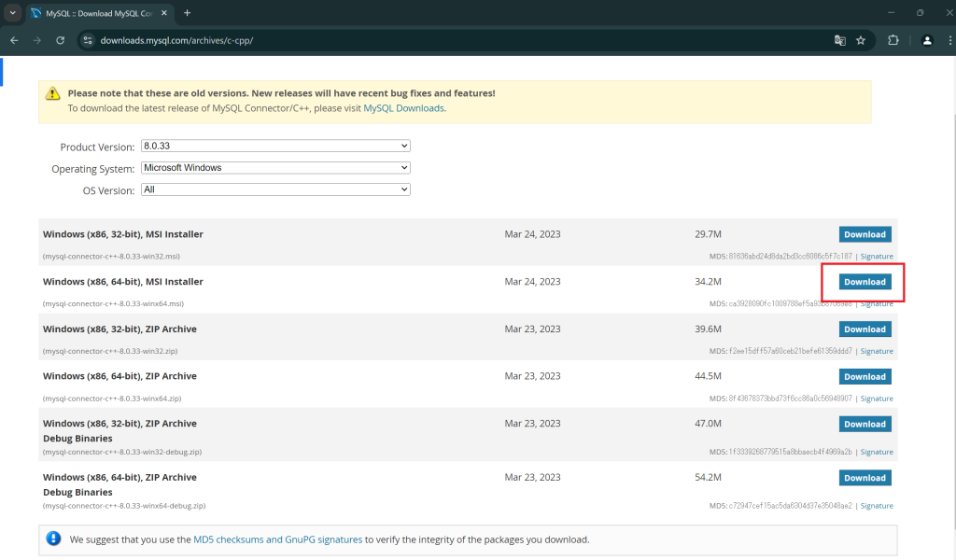Expand the Product Version dropdown
Screen dimensions: 956x560
coord(275,147)
